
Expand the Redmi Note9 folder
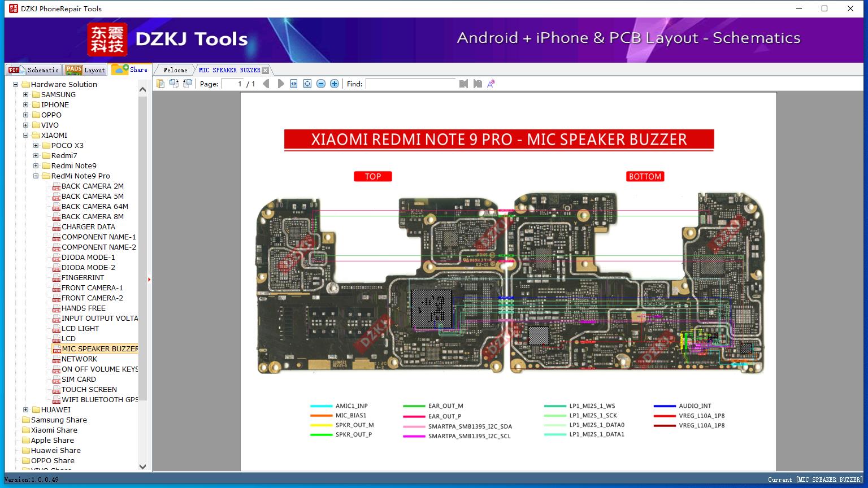[x=36, y=166]
